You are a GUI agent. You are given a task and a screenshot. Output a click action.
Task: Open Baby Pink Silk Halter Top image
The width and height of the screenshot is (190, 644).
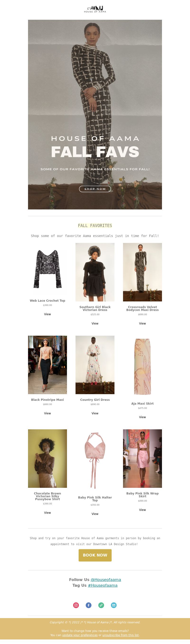pyautogui.click(x=95, y=460)
